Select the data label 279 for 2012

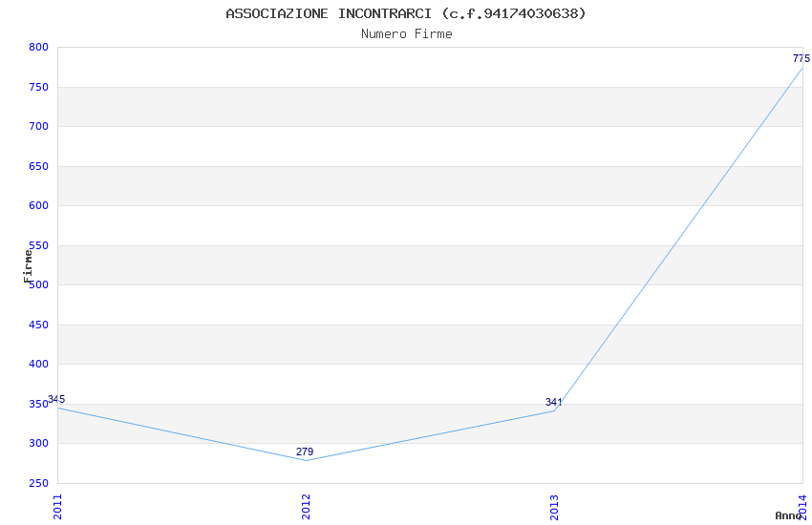coord(305,451)
